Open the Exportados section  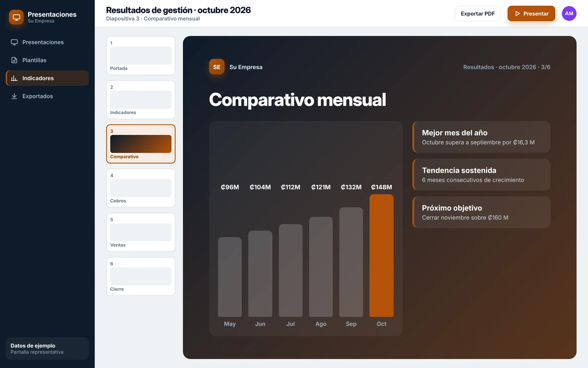(x=47, y=96)
